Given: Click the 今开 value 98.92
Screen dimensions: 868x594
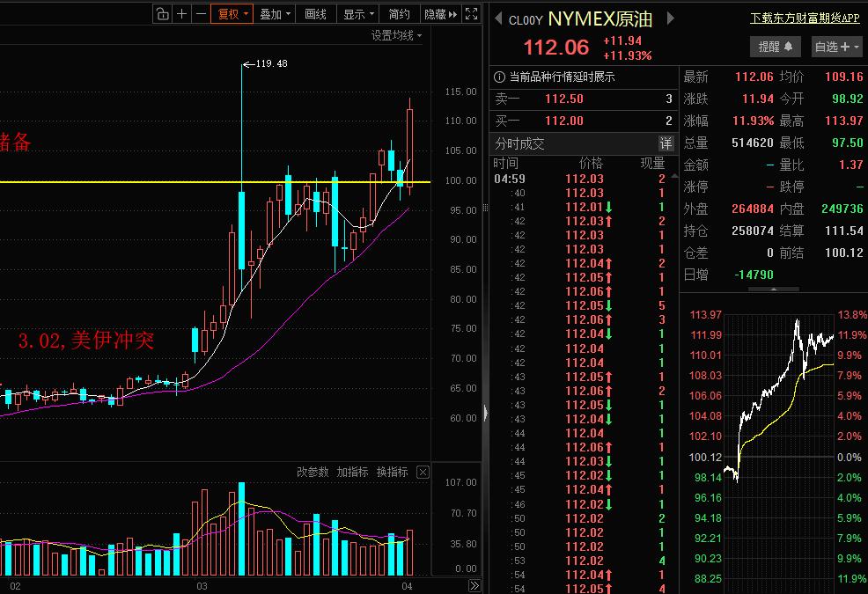Looking at the screenshot, I should click(x=848, y=99).
